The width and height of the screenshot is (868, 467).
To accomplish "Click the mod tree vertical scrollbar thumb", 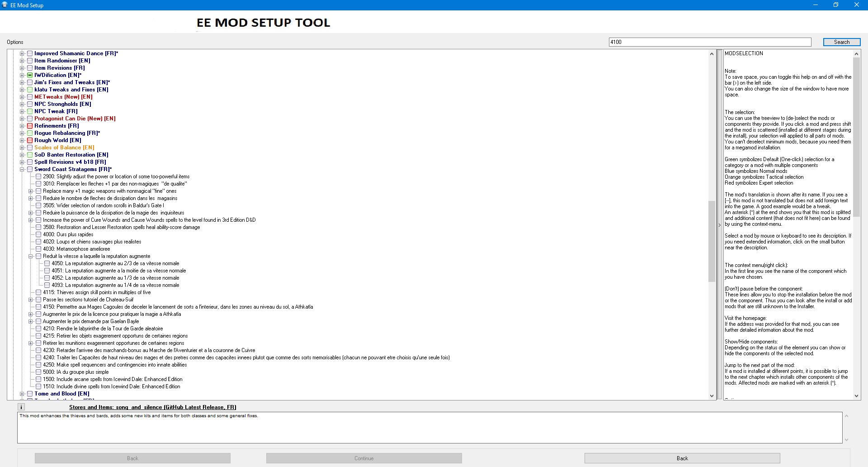I will tap(712, 241).
